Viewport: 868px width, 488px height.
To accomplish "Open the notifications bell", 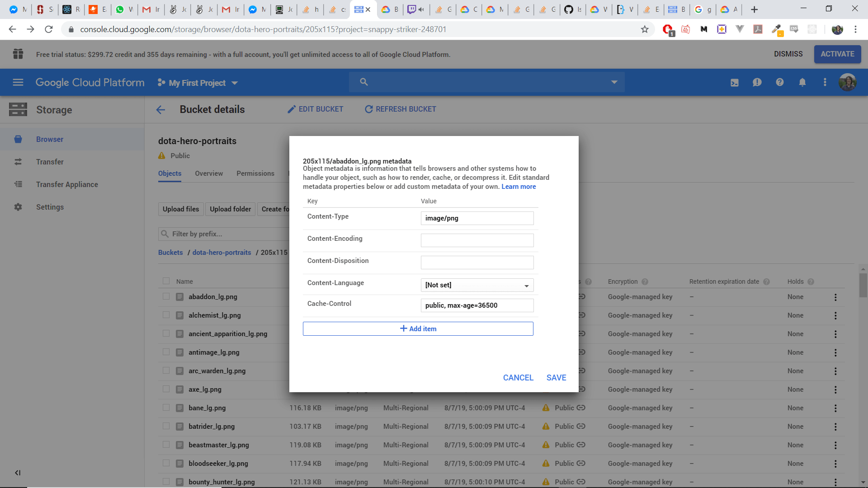I will 802,82.
